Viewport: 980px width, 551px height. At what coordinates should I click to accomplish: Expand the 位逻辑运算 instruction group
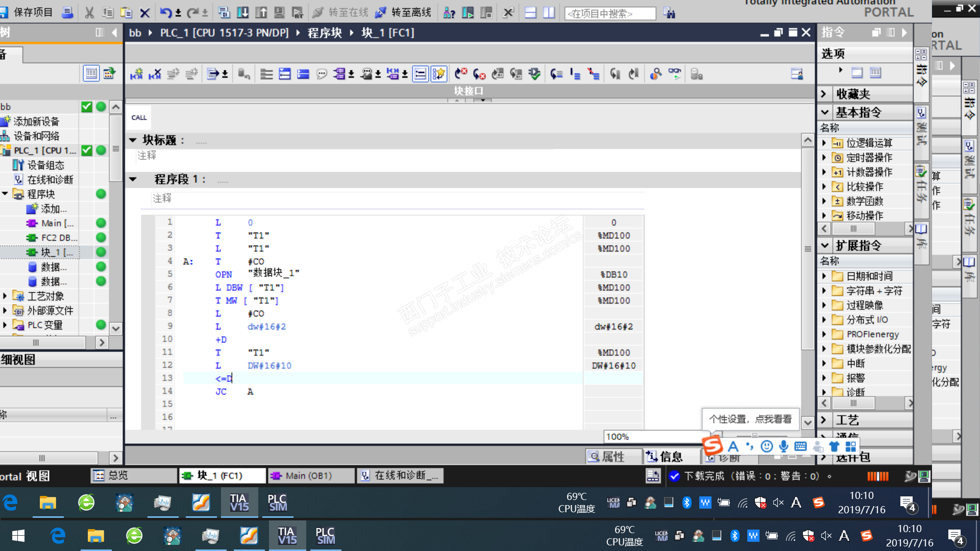point(824,143)
